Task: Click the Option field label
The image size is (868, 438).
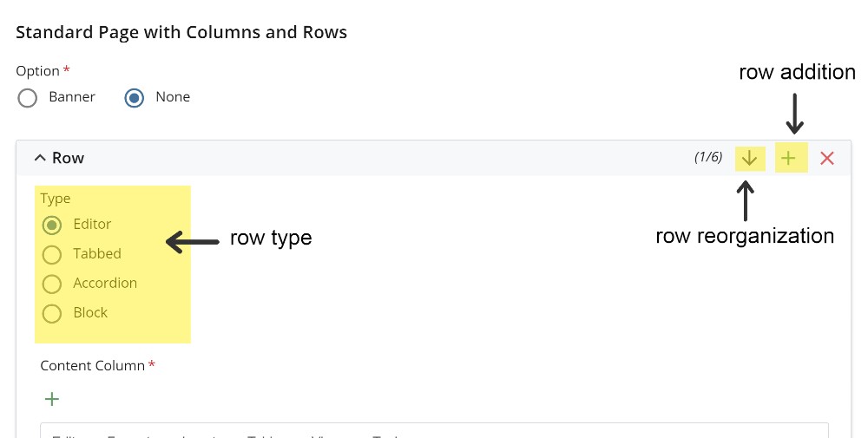Action: [38, 71]
